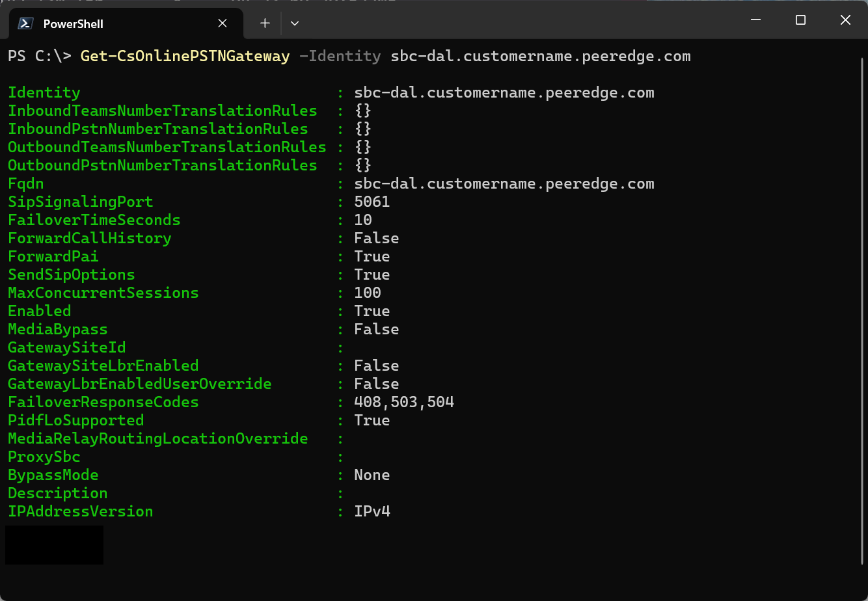Maximize the terminal window
Viewport: 868px width, 601px height.
[x=800, y=20]
